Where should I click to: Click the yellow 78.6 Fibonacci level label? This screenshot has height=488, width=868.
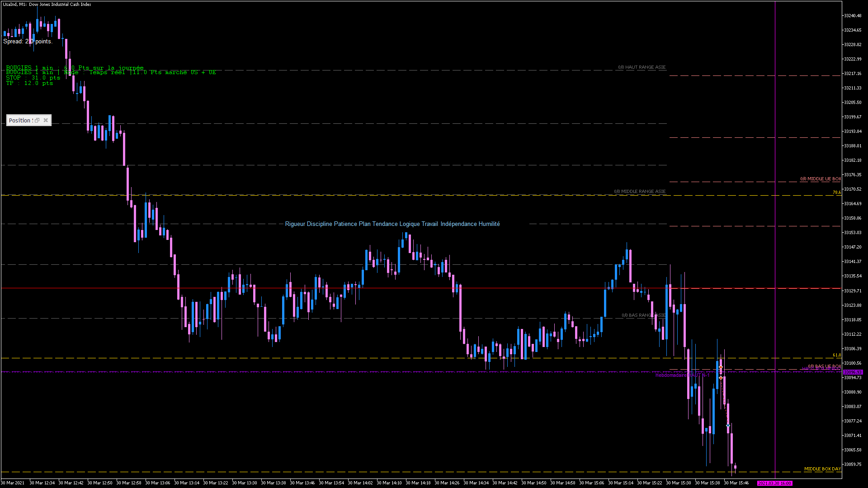click(837, 192)
